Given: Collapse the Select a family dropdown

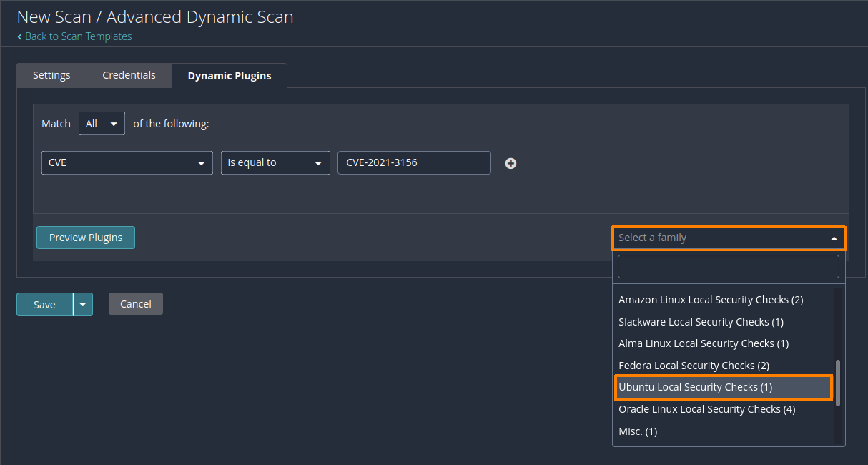Looking at the screenshot, I should tap(834, 238).
